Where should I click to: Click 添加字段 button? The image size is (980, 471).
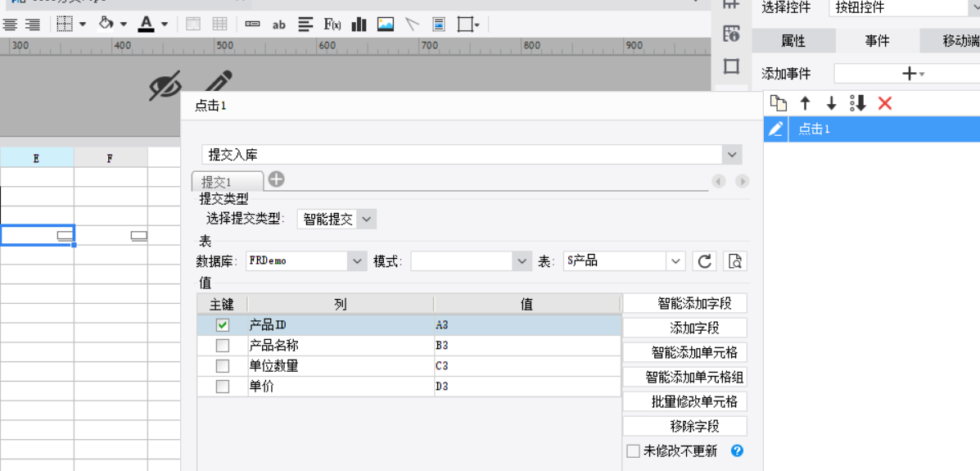(x=685, y=328)
